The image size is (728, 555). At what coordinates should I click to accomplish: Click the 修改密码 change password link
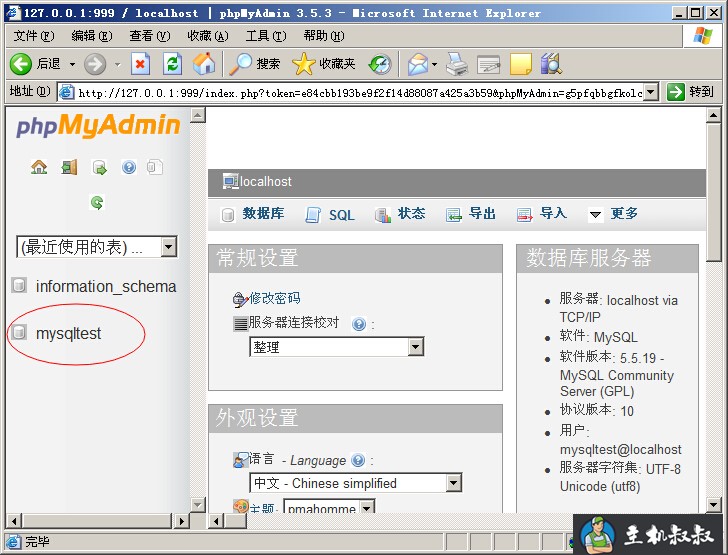coord(274,298)
